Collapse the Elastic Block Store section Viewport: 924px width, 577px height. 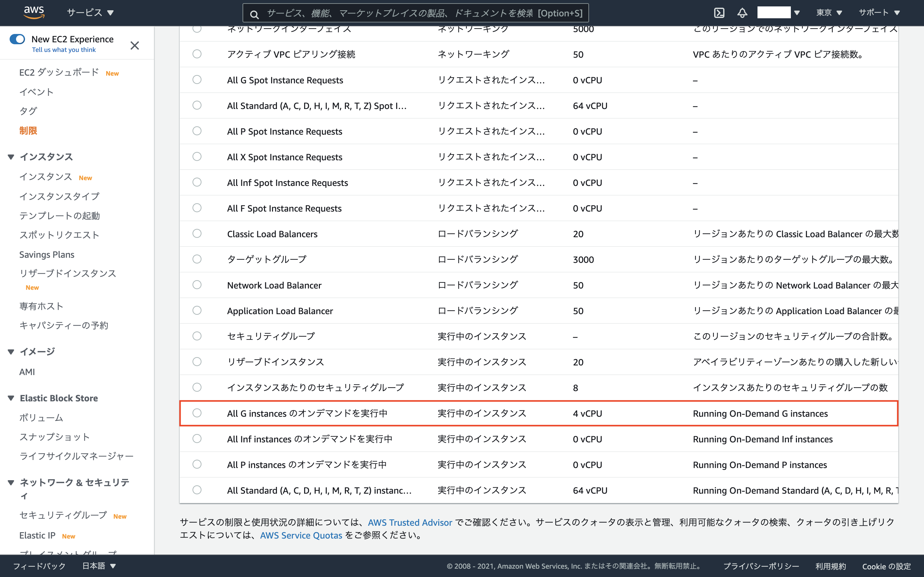(10, 398)
